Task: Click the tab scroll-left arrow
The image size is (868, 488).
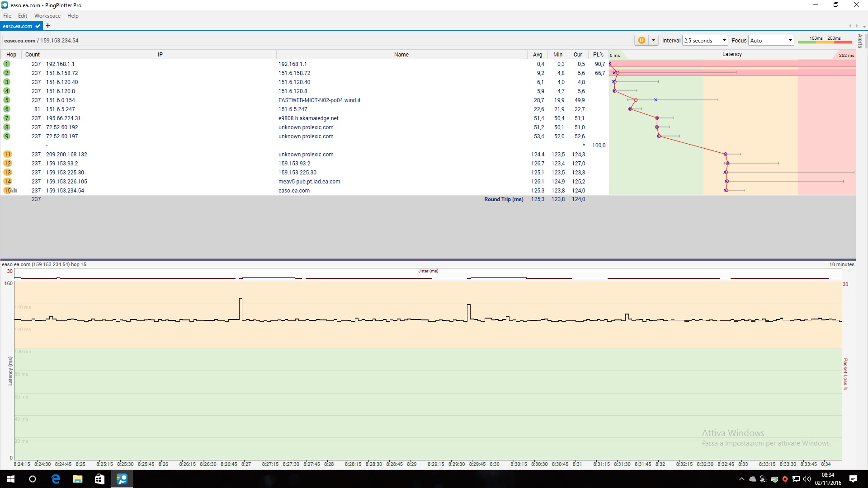Action: [850, 26]
